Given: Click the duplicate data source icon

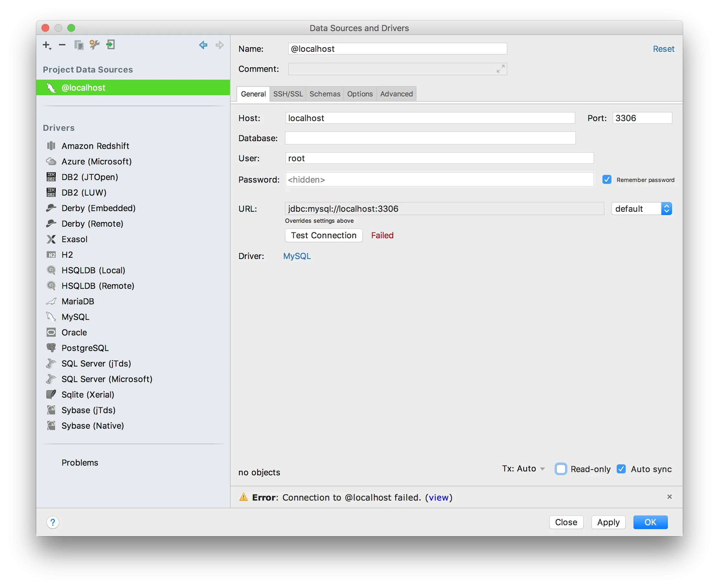Looking at the screenshot, I should tap(79, 45).
